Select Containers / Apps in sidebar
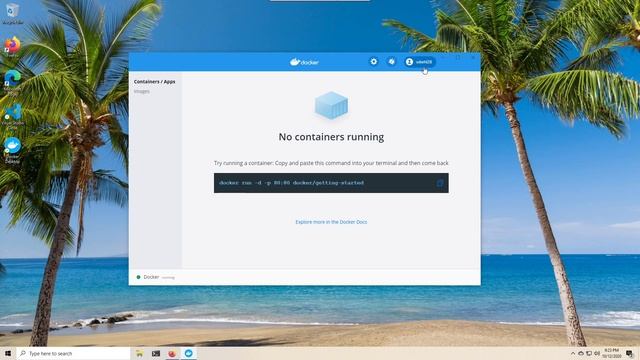The image size is (640, 360). click(154, 82)
